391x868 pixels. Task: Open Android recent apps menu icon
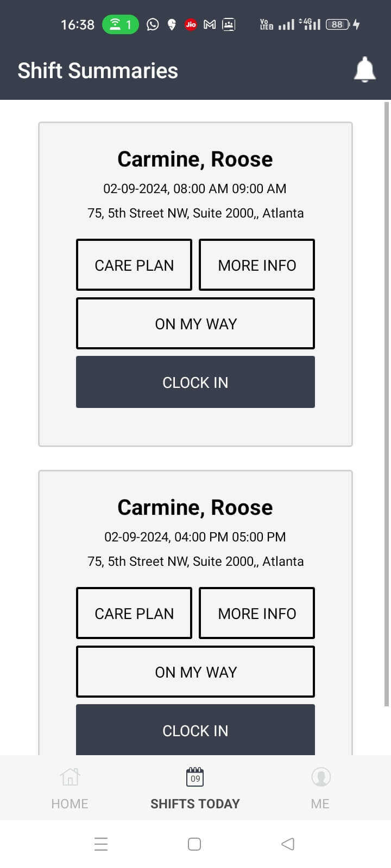pos(101,844)
